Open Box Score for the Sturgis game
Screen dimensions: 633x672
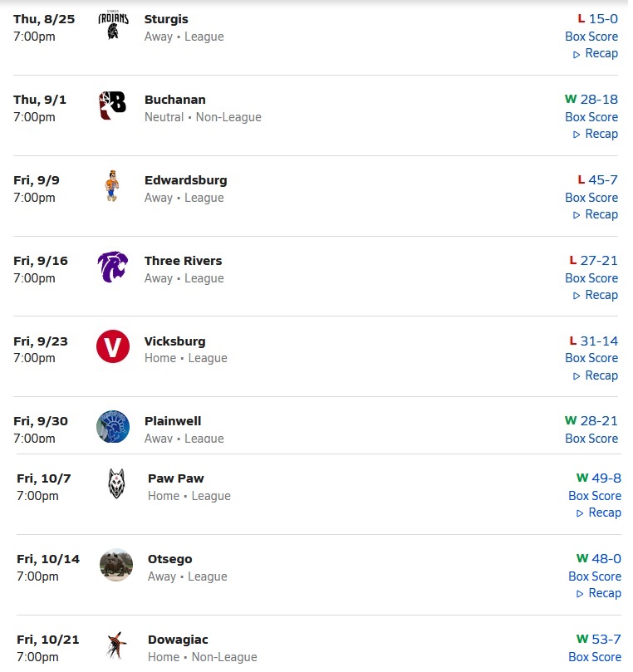coord(591,37)
